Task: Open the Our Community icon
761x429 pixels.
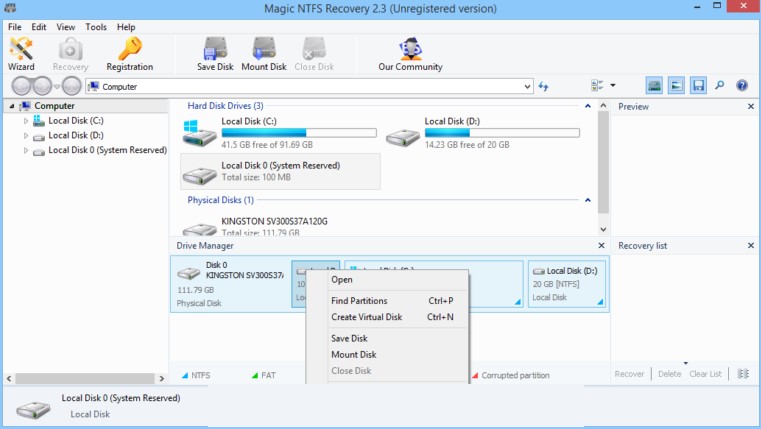Action: [410, 54]
